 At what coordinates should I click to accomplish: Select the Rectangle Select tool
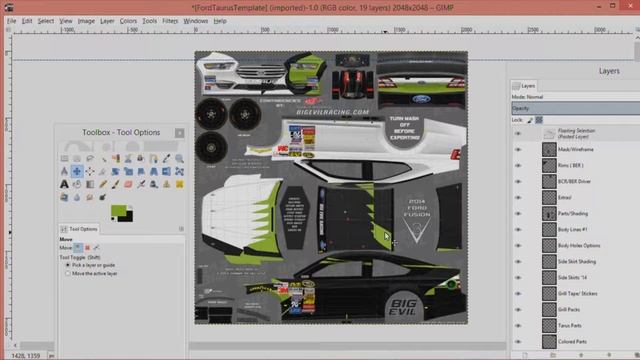coord(64,158)
